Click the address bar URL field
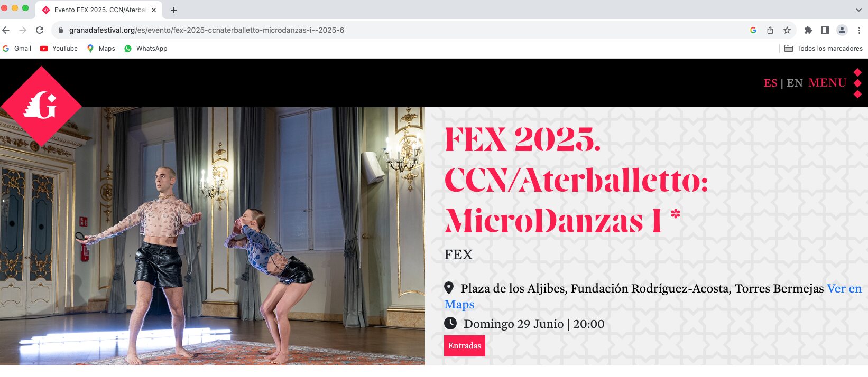The height and width of the screenshot is (377, 868). pyautogui.click(x=402, y=30)
